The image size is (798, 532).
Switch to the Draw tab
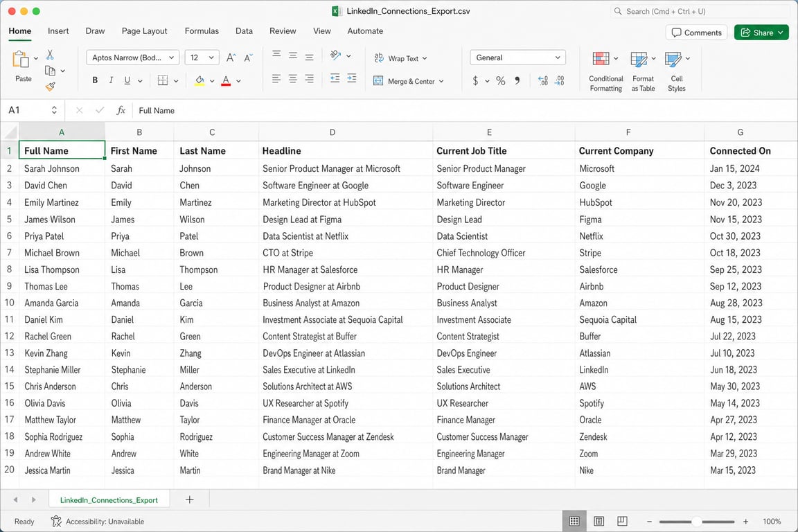click(x=95, y=31)
